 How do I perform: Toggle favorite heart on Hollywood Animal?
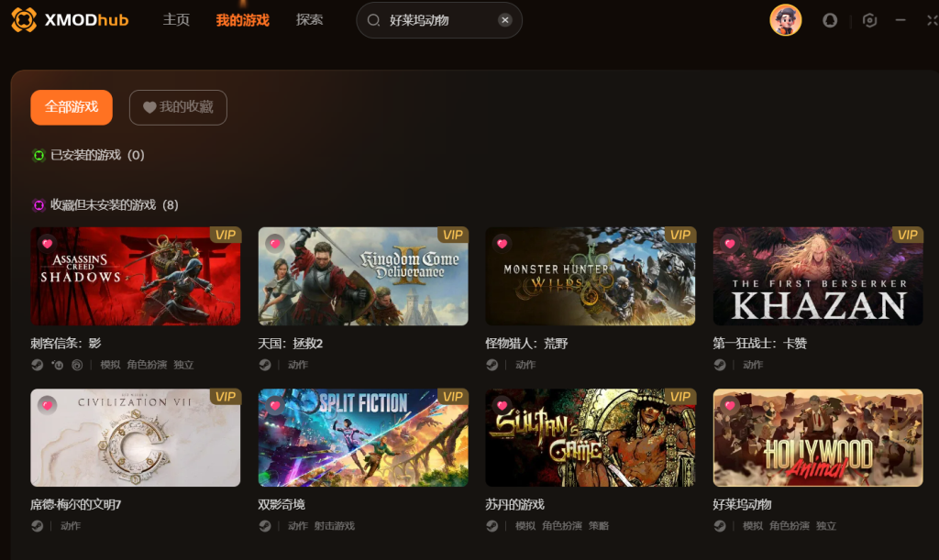click(x=729, y=406)
